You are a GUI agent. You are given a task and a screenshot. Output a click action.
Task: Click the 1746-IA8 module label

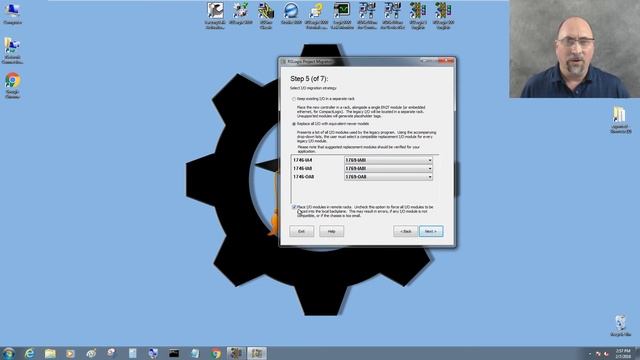[302, 169]
